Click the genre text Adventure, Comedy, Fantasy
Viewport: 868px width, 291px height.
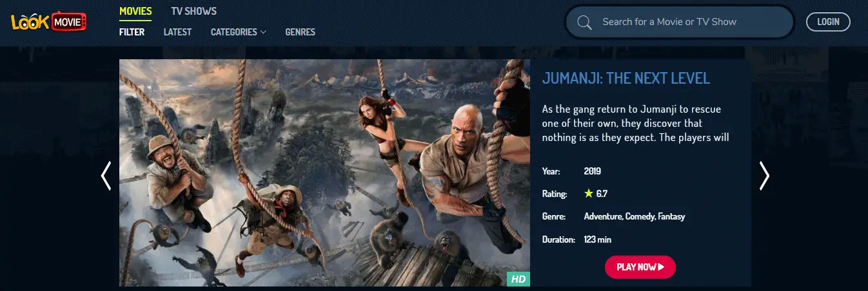(634, 216)
